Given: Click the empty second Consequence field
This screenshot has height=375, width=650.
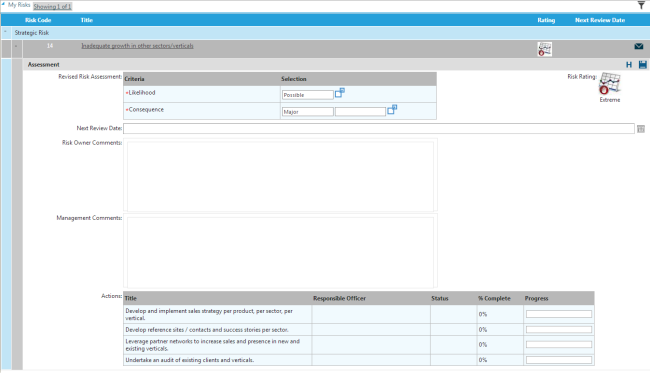Looking at the screenshot, I should (360, 112).
